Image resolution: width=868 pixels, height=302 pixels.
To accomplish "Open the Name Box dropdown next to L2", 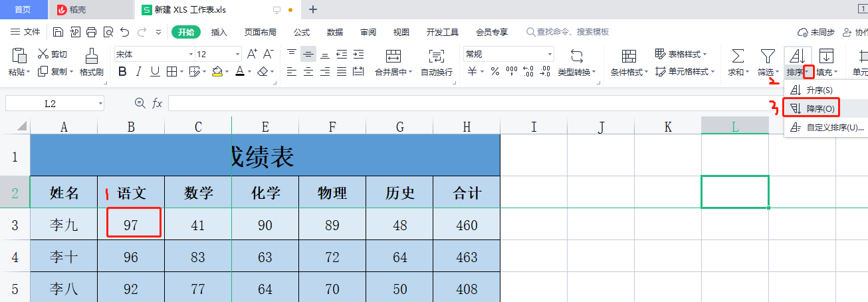I will coord(100,103).
